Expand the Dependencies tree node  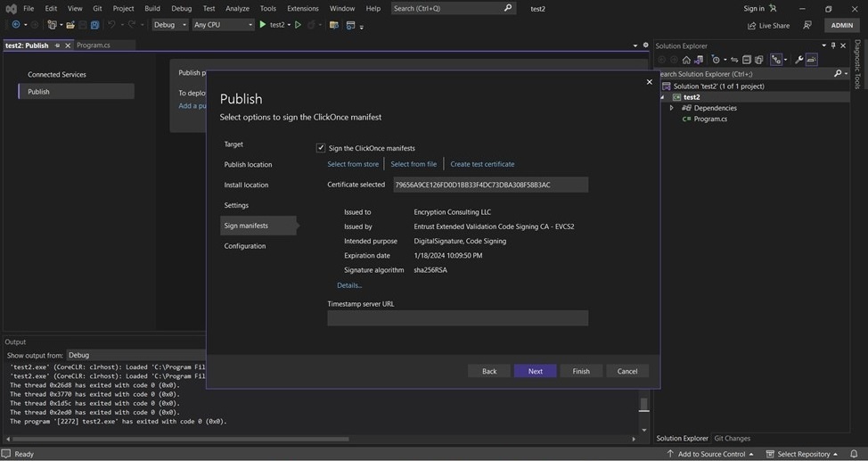pyautogui.click(x=671, y=108)
